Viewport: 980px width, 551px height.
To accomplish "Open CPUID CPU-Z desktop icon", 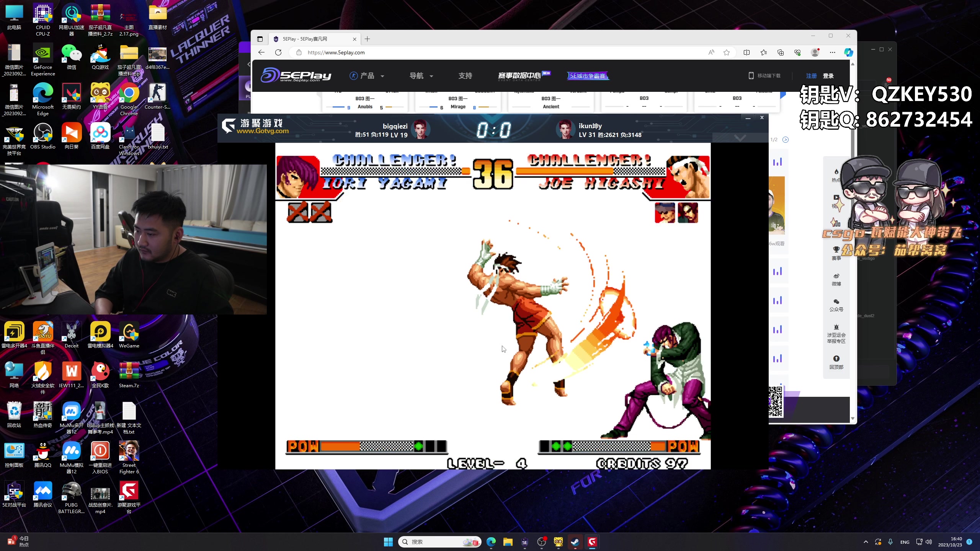I will 43,20.
